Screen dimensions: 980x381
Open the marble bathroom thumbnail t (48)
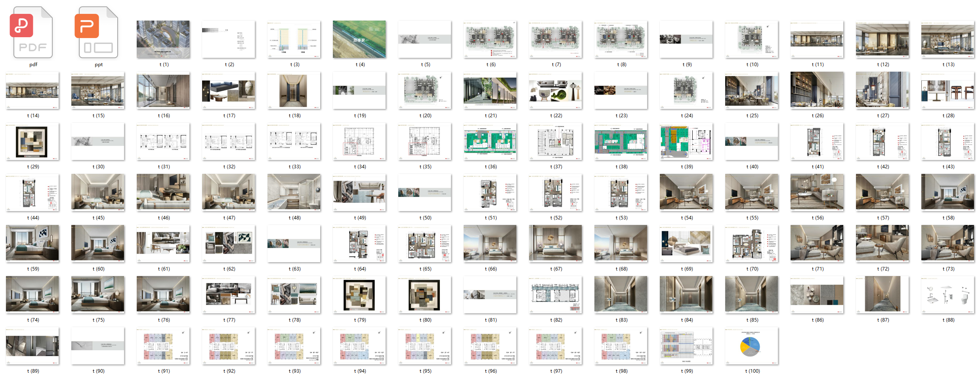294,192
